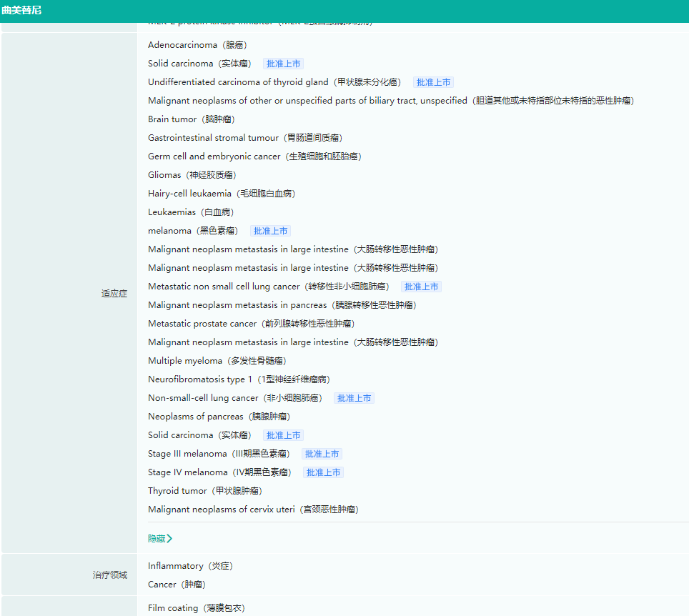Image resolution: width=689 pixels, height=616 pixels.
Task: Select the Adenocarcinoma (腺癌) entry
Action: pos(197,45)
